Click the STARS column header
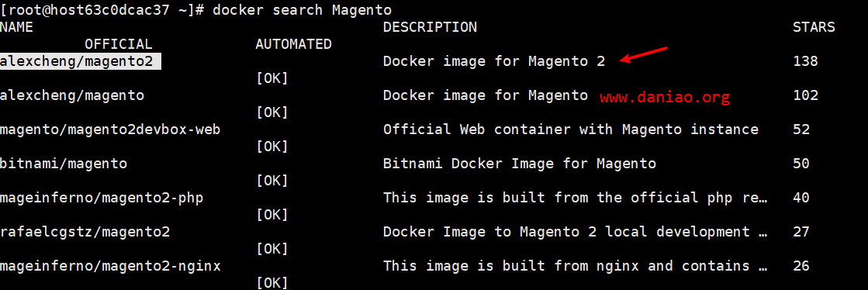This screenshot has height=290, width=868. tap(814, 27)
